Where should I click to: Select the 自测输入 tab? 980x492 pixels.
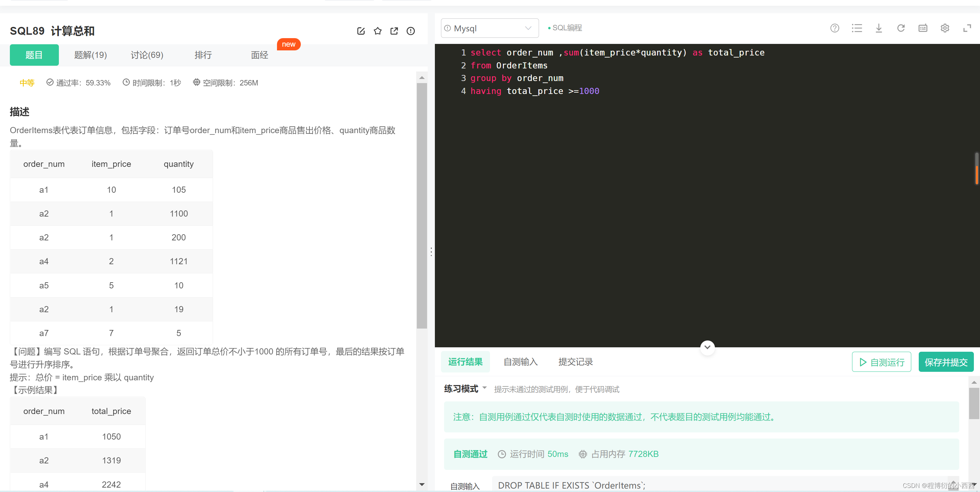coord(520,362)
